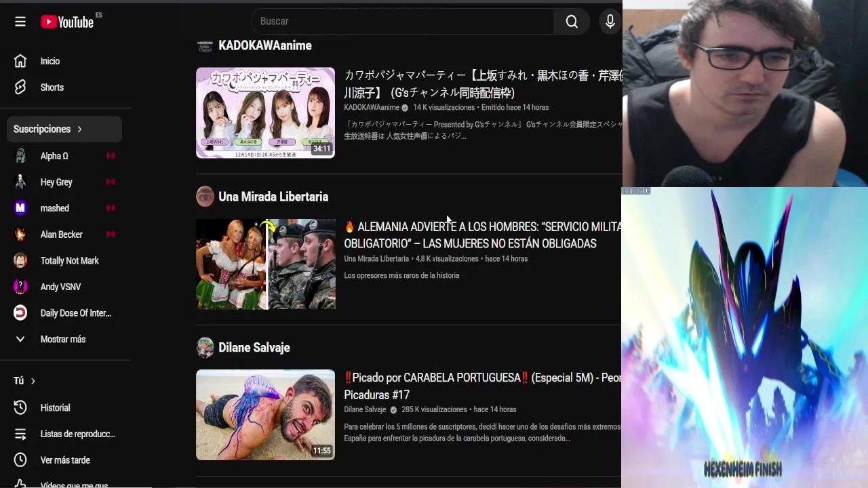This screenshot has height=488, width=868.
Task: Expand Mostrar más subscriptions list
Action: coord(64,339)
